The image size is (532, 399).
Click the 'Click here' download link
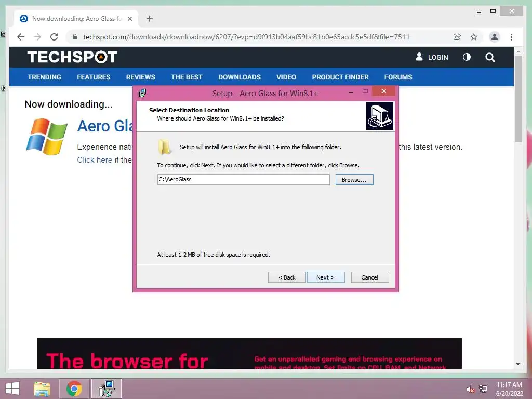point(95,160)
